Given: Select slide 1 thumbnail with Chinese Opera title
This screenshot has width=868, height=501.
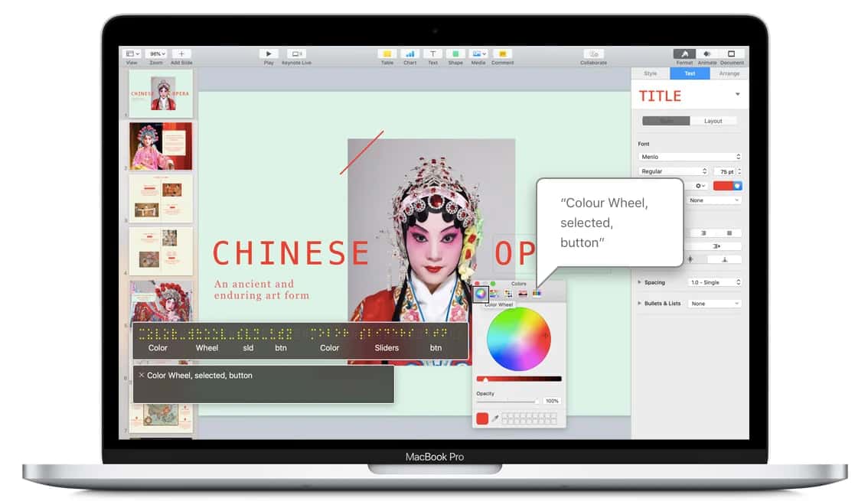Looking at the screenshot, I should (x=161, y=93).
